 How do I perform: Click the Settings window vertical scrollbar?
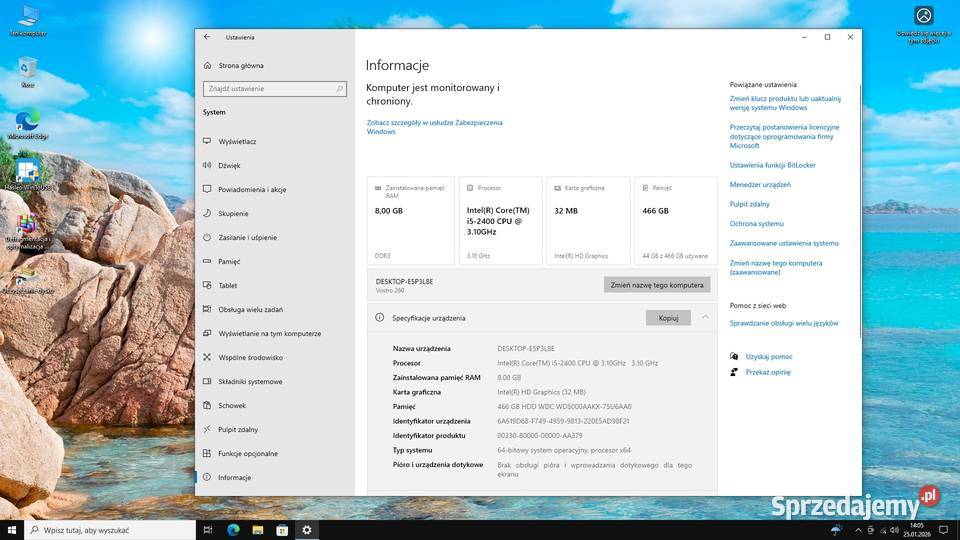pos(860,211)
